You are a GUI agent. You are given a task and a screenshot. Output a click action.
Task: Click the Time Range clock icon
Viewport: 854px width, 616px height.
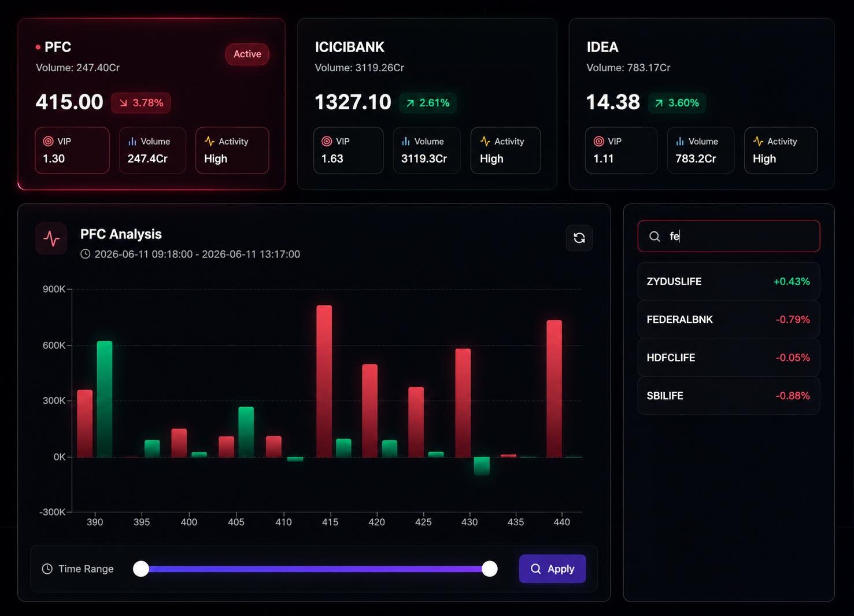(47, 569)
